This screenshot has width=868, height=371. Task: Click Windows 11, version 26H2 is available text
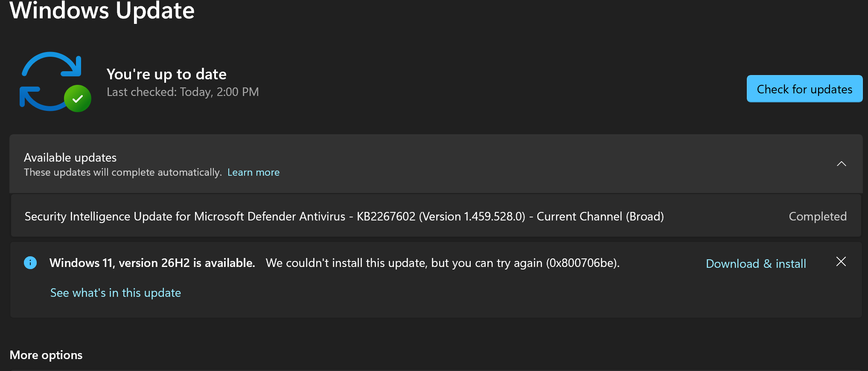click(x=152, y=263)
